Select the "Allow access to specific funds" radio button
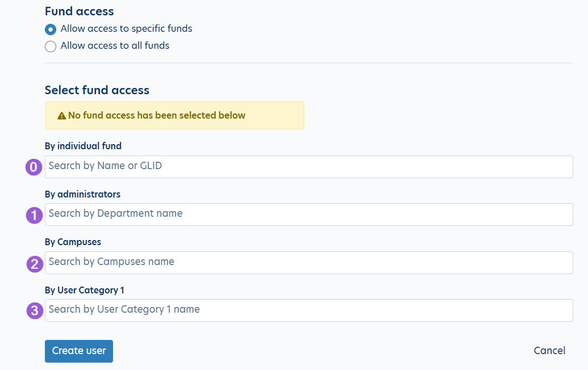Image resolution: width=588 pixels, height=370 pixels. coord(51,29)
